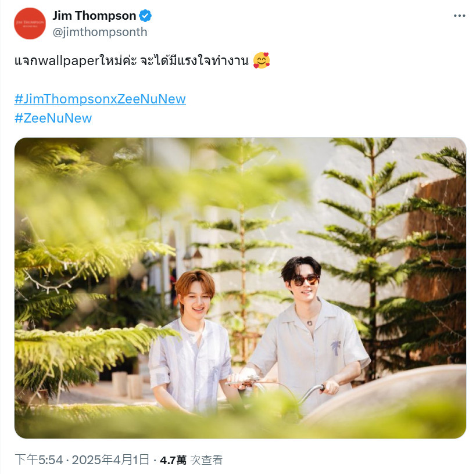Click the 4.7萬 view count
The image size is (476, 474).
(173, 460)
